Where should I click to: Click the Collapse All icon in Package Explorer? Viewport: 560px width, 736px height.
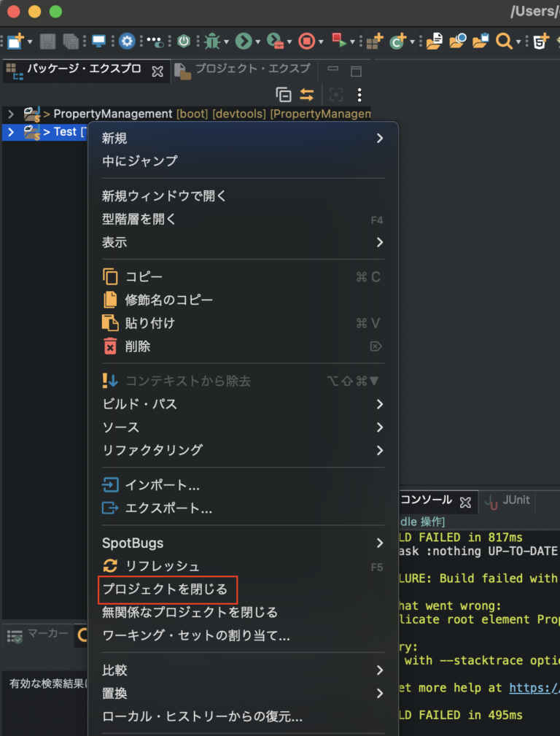[284, 95]
